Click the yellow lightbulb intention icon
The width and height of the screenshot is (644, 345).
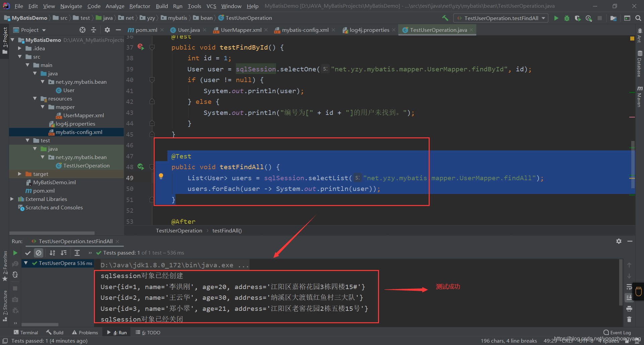pos(161,177)
